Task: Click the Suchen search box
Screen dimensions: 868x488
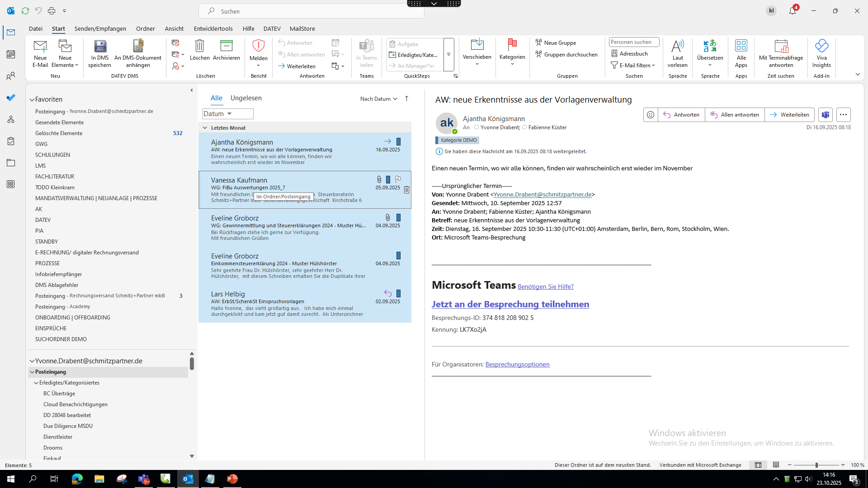Action: click(311, 11)
